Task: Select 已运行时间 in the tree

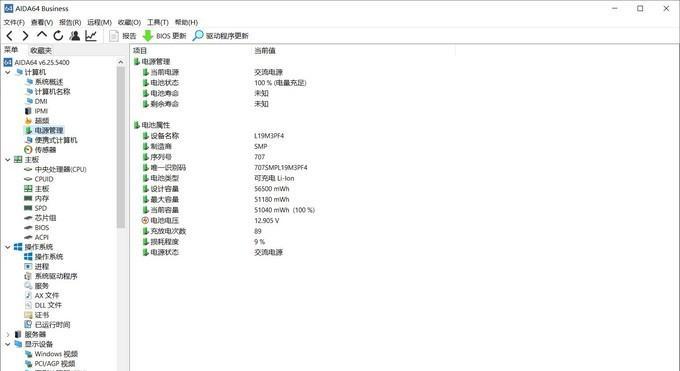Action: tap(47, 325)
